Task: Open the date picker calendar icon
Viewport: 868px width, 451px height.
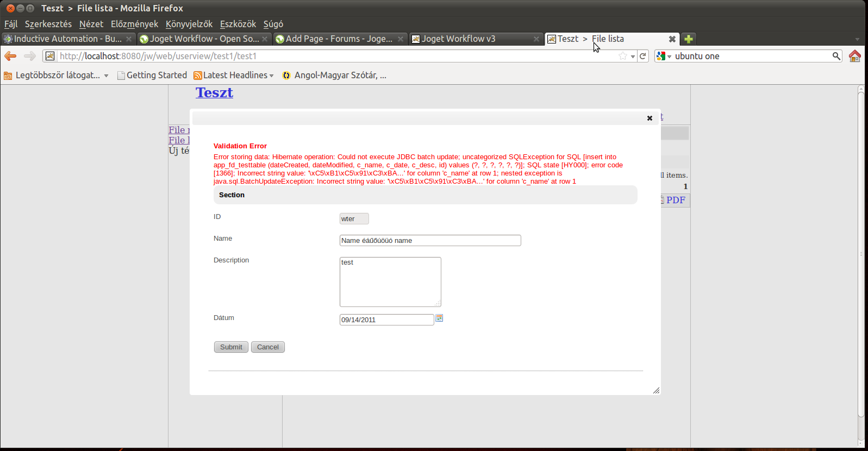Action: coord(439,318)
